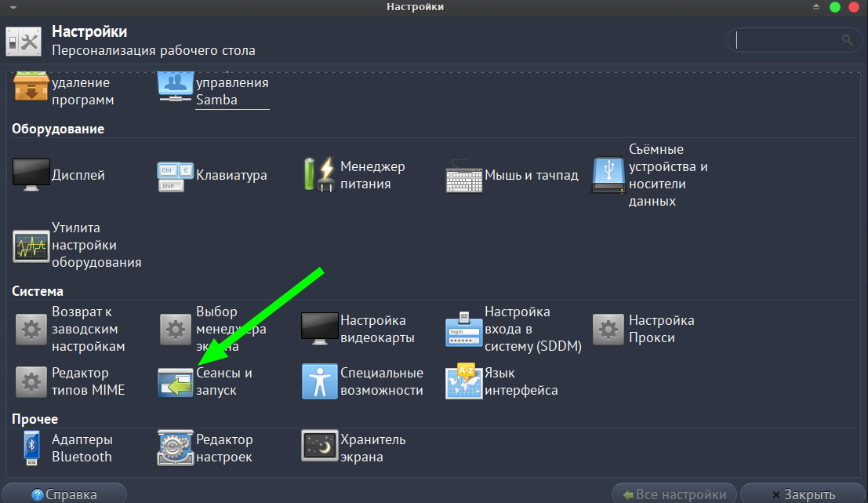The width and height of the screenshot is (868, 503).
Task: Open the Display (Дисплей) monitor icon
Action: [31, 175]
